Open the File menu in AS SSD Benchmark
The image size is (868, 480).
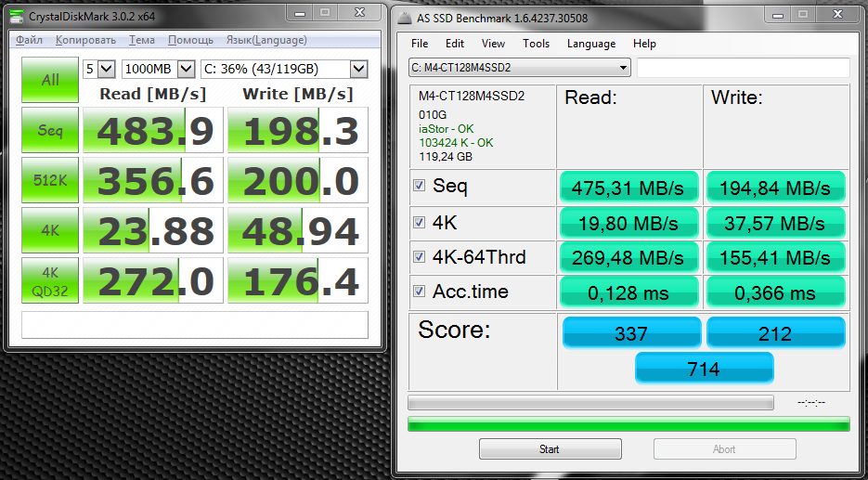(x=420, y=44)
